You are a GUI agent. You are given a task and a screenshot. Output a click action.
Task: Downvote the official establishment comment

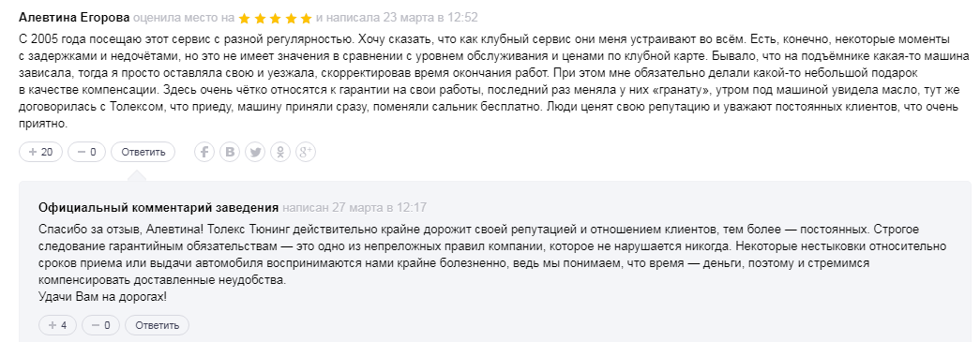100,325
